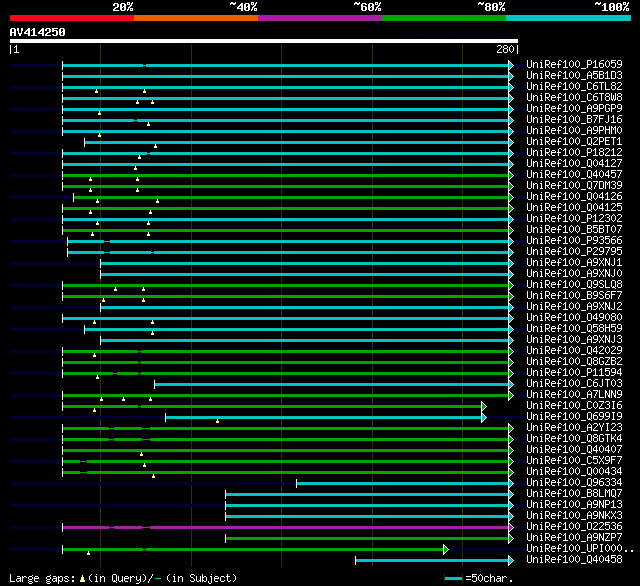Click the 280 query end position label

[x=505, y=49]
